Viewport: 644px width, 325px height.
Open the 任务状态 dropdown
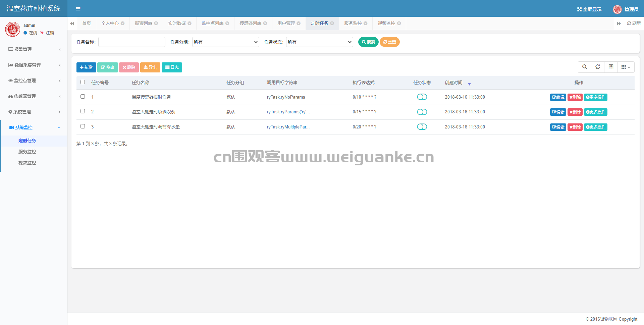(320, 42)
